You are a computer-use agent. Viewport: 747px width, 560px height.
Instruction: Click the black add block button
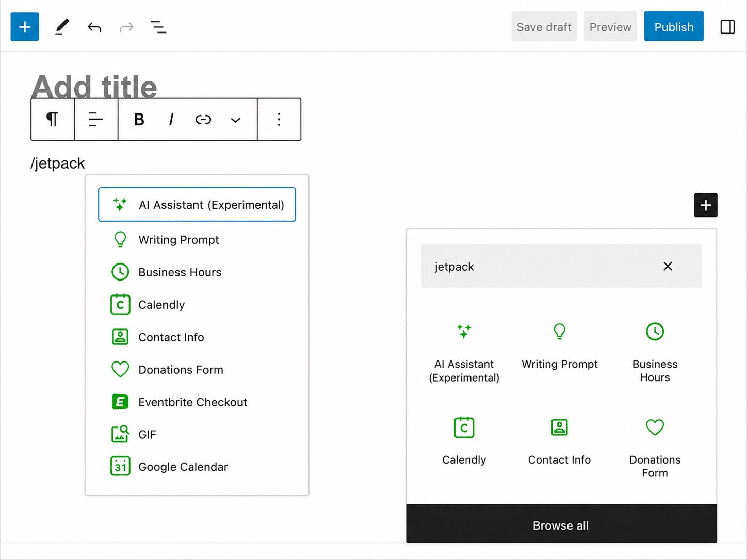[706, 205]
